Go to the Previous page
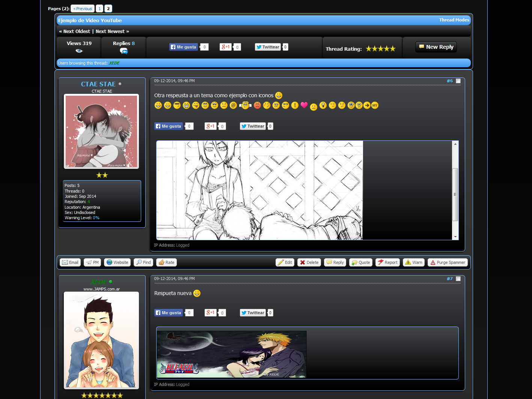The image size is (532, 399). click(83, 9)
